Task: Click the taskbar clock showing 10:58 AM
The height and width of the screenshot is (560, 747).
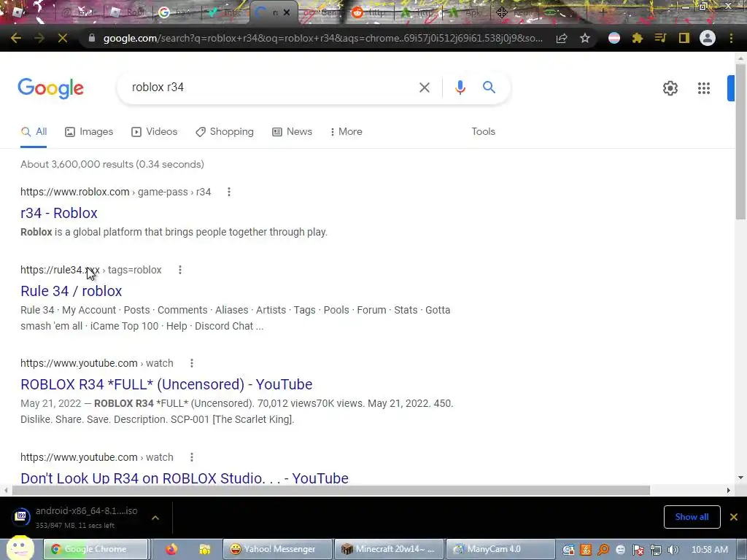Action: (709, 550)
